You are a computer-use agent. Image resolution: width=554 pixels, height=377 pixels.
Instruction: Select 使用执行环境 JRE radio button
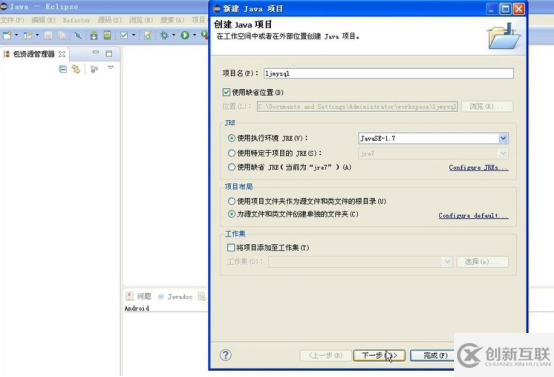point(231,138)
